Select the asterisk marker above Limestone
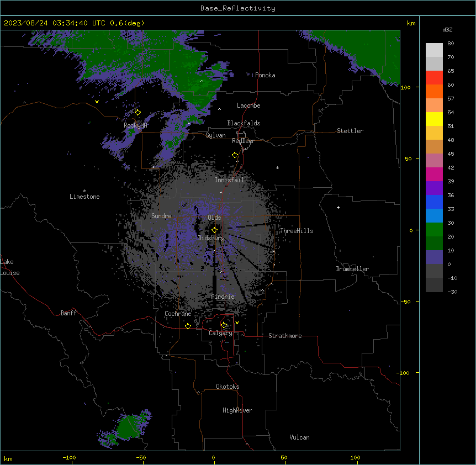The height and width of the screenshot is (465, 476). tap(84, 191)
